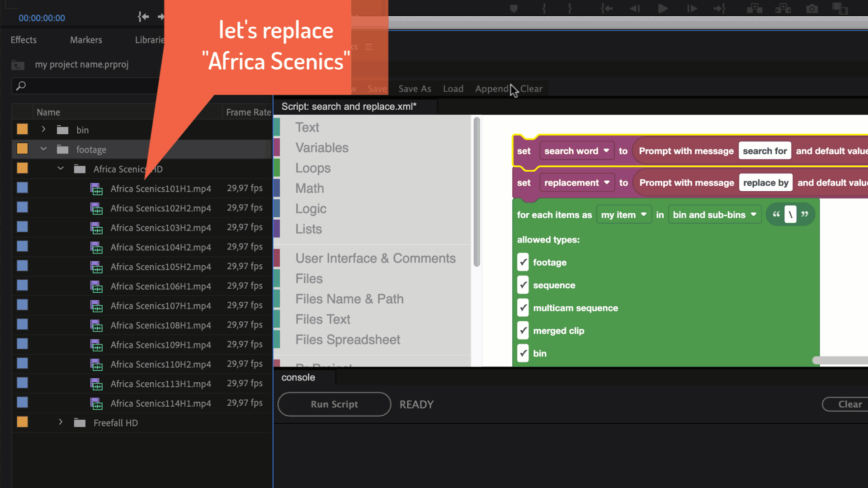Click the Run Script button

[x=335, y=404]
